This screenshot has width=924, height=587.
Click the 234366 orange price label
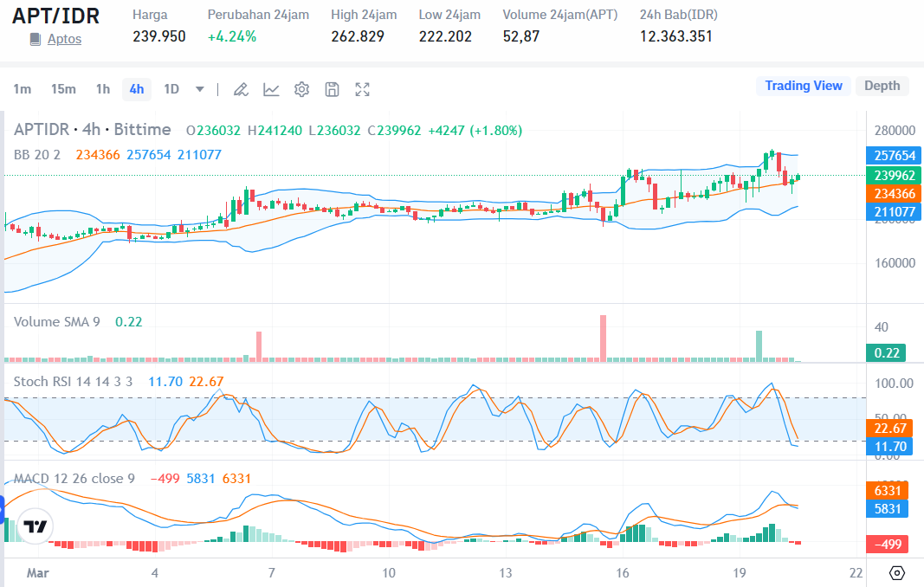point(894,194)
